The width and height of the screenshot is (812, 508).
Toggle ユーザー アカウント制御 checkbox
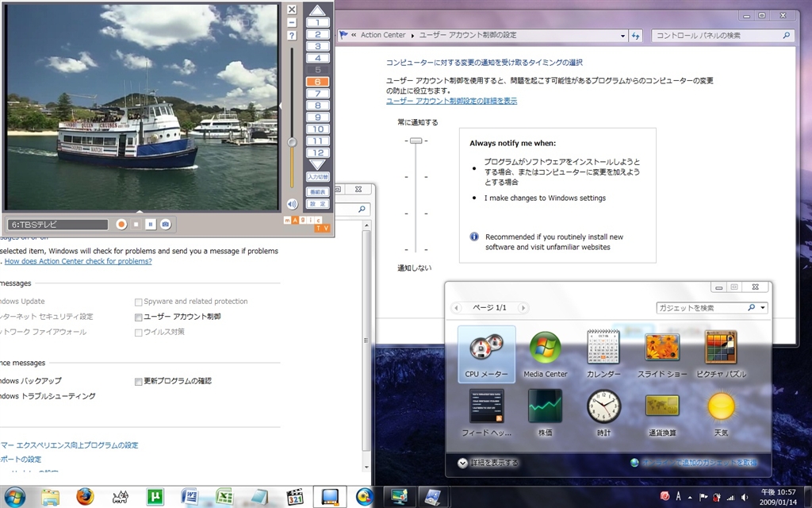click(x=138, y=317)
